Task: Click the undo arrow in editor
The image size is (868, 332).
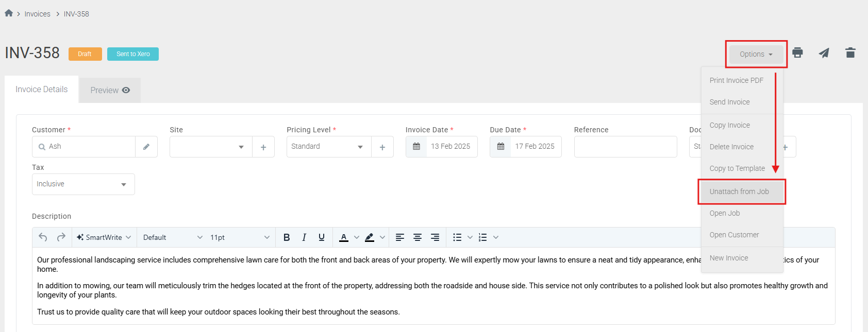Action: (x=43, y=237)
